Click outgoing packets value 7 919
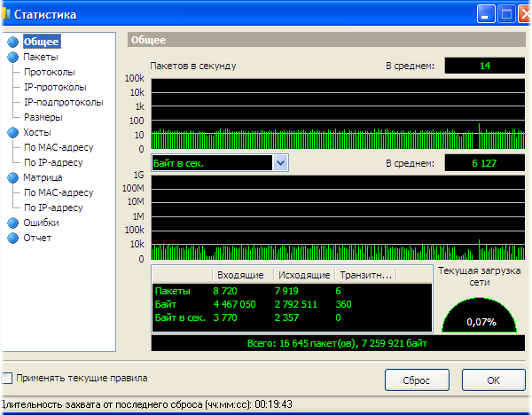 [286, 291]
